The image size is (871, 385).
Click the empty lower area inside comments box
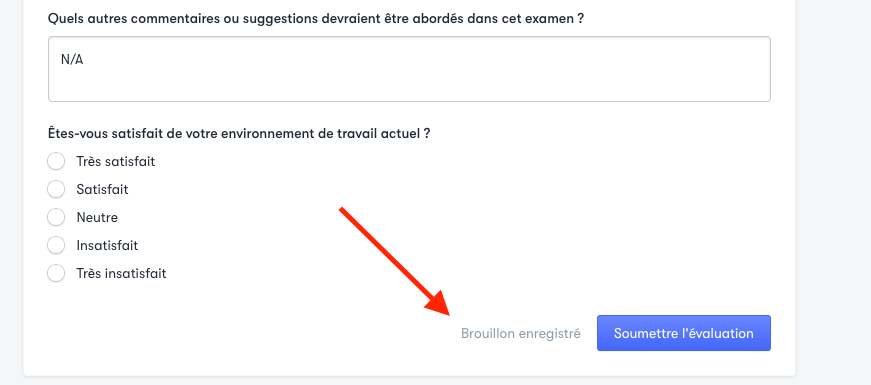tap(409, 86)
